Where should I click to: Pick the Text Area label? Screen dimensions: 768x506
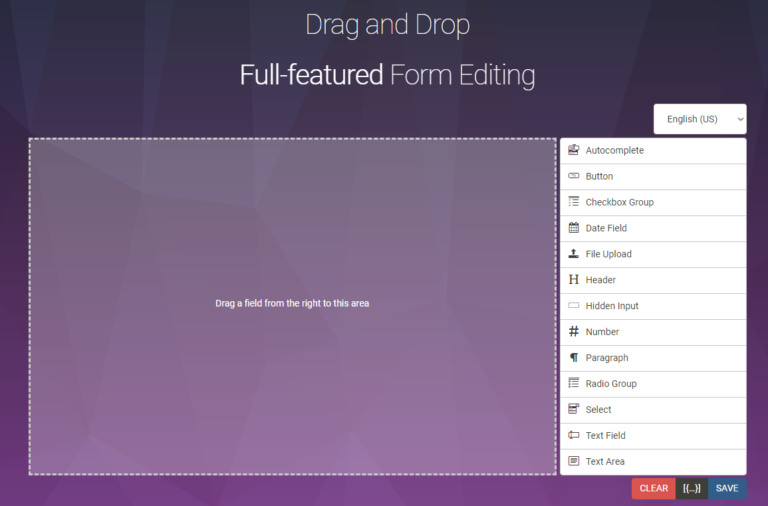pos(605,462)
